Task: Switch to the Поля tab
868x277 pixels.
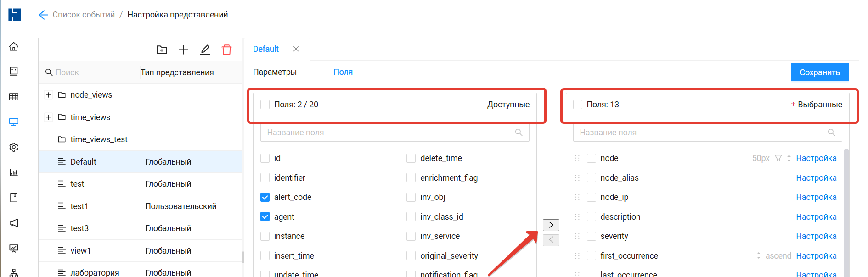Action: click(343, 72)
